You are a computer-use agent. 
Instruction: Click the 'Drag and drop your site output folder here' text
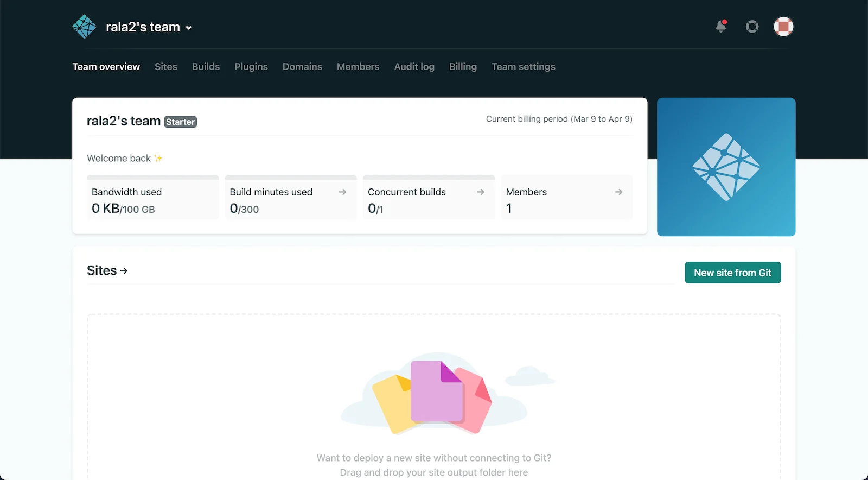(434, 472)
